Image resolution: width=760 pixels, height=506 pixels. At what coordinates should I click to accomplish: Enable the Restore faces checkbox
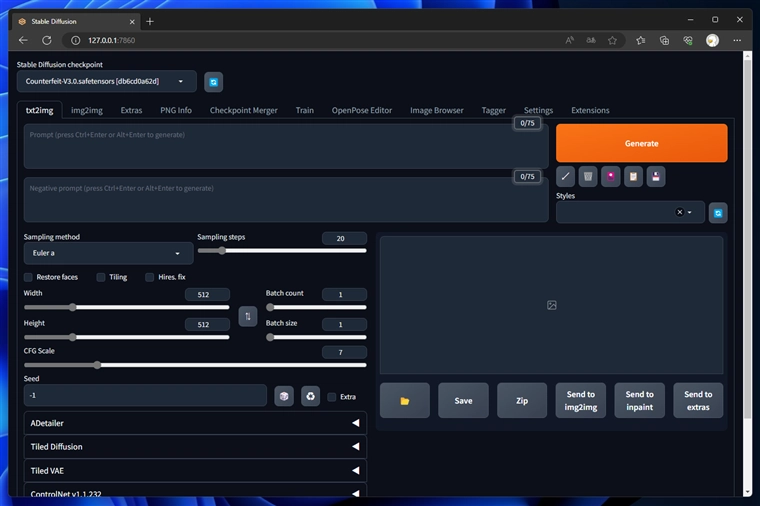pyautogui.click(x=28, y=277)
